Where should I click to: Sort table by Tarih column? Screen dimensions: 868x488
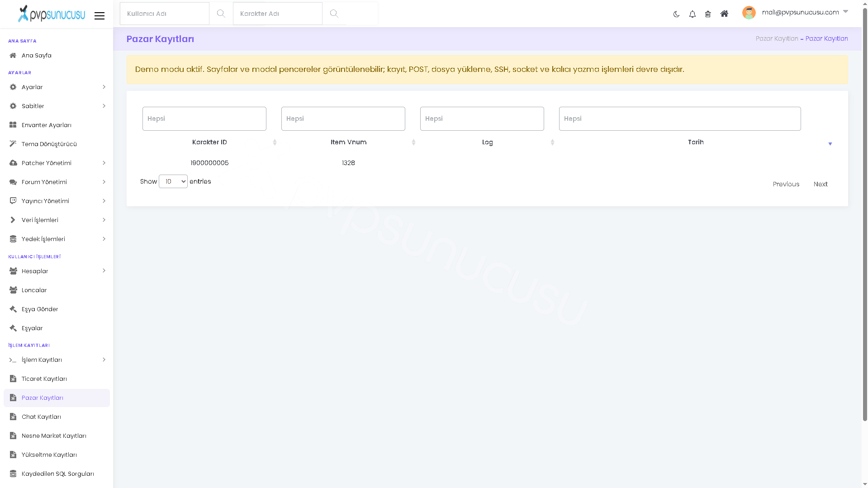coord(696,142)
